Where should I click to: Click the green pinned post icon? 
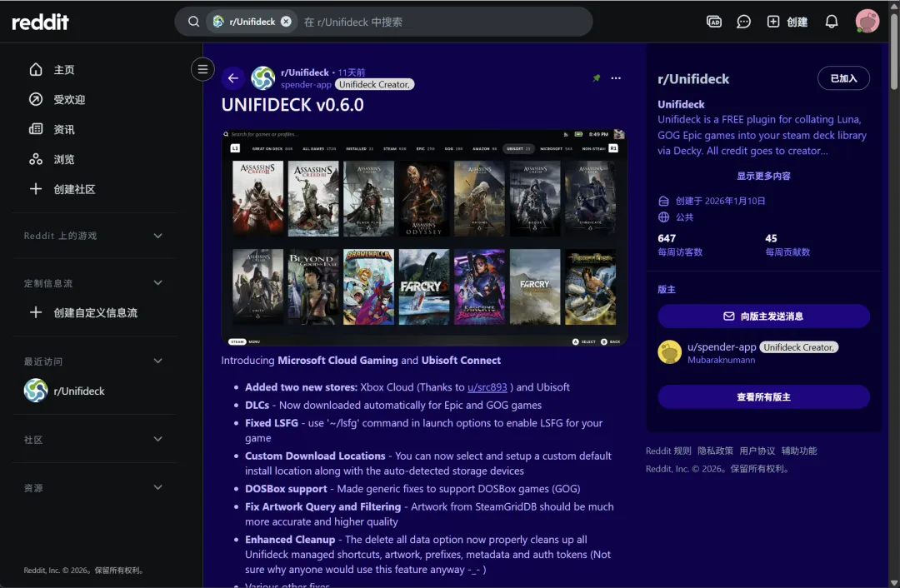coord(597,78)
